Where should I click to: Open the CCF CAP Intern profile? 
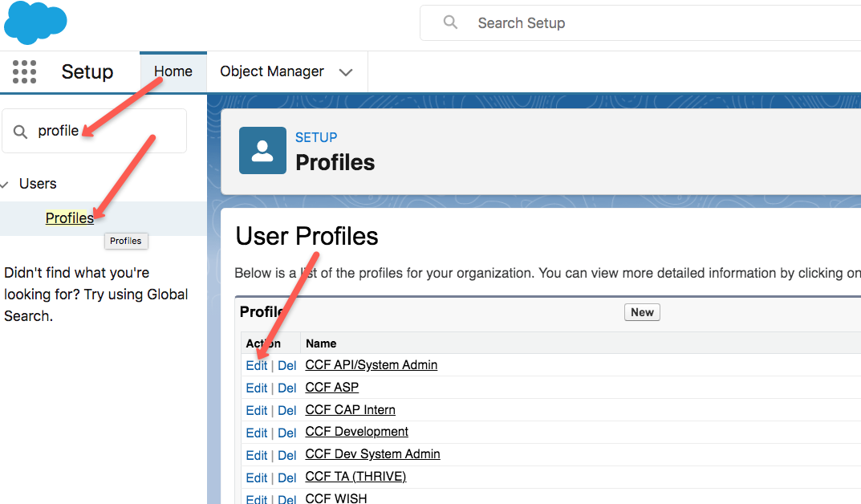(x=350, y=410)
